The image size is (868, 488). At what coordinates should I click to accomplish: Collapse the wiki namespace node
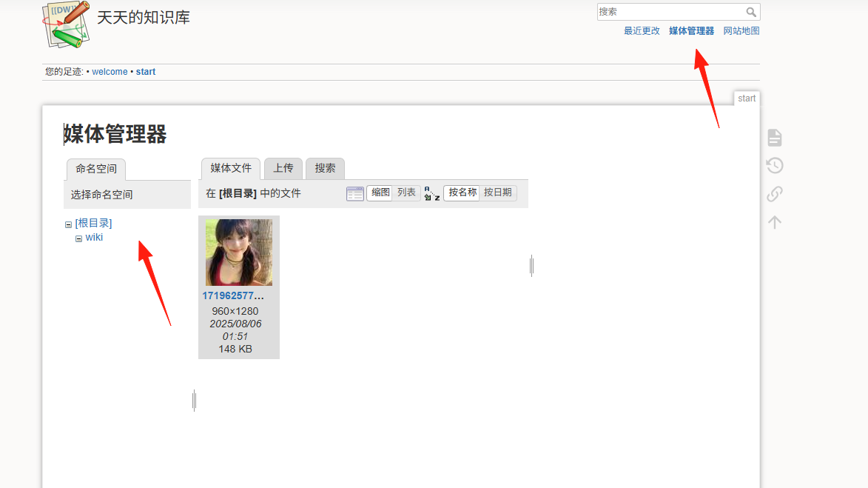[x=78, y=238]
